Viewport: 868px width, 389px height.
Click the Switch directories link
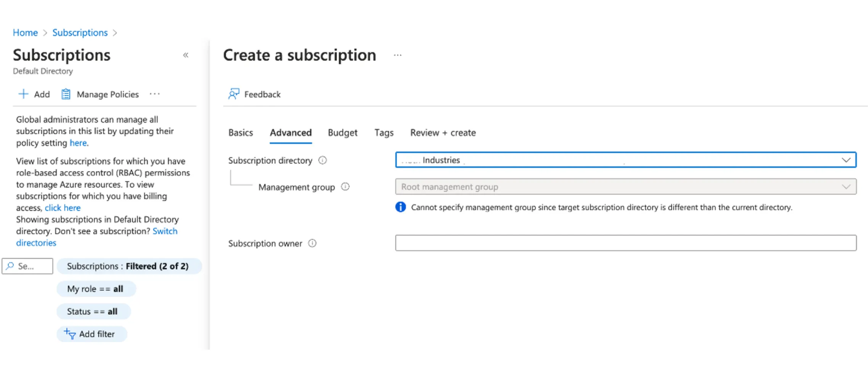point(97,237)
